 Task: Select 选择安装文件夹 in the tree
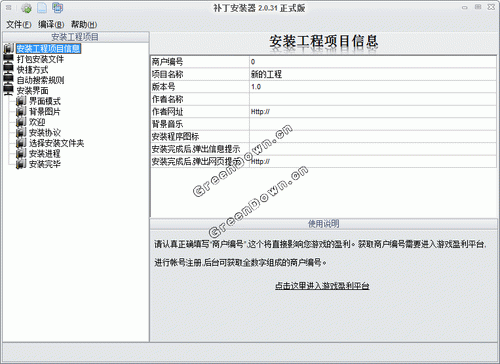point(56,143)
